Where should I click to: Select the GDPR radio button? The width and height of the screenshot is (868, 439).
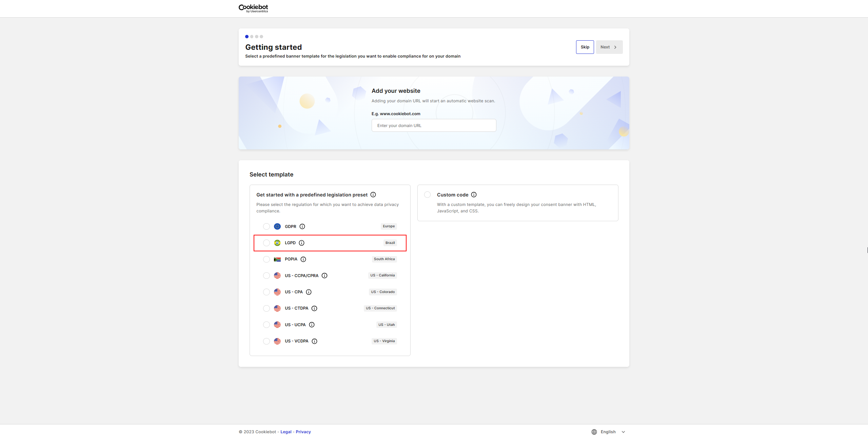click(267, 227)
